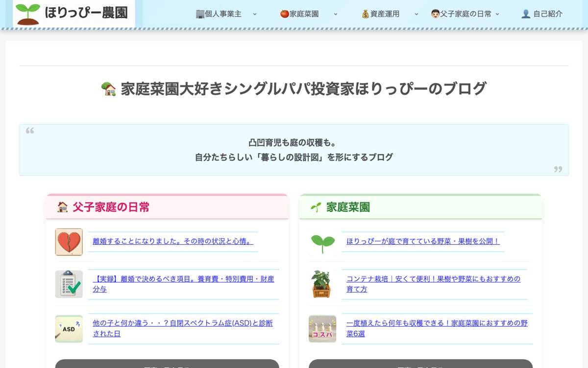Expand the 個人事業主 dropdown chevron
Screen dimensions: 588x368
point(255,14)
